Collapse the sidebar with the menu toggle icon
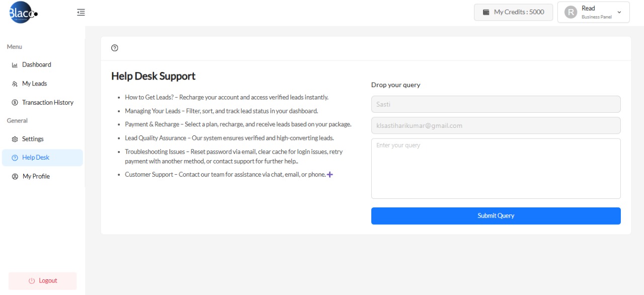The height and width of the screenshot is (295, 644). click(x=81, y=13)
